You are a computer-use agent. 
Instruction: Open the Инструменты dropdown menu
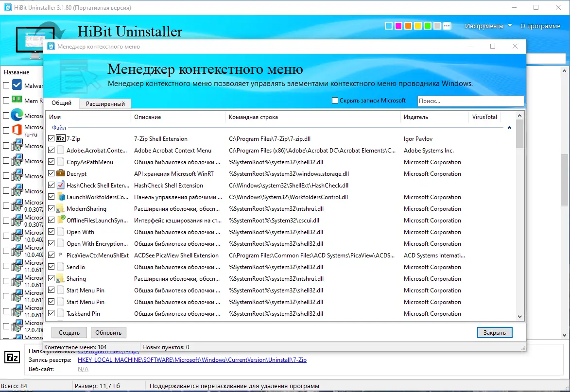tap(488, 26)
